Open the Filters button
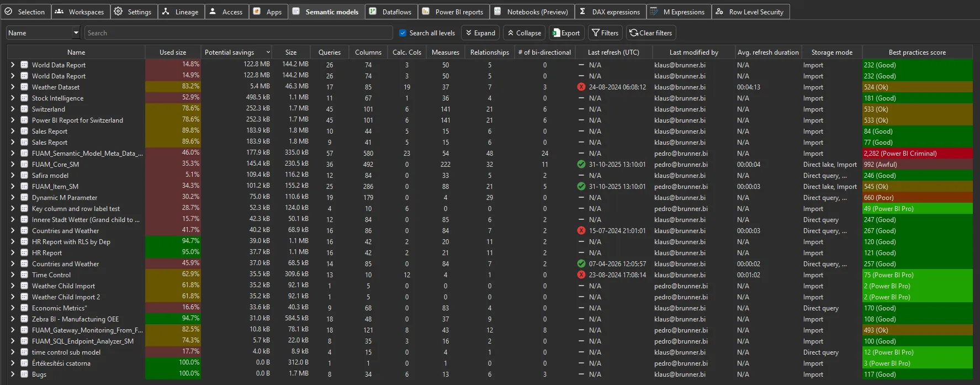 [605, 33]
